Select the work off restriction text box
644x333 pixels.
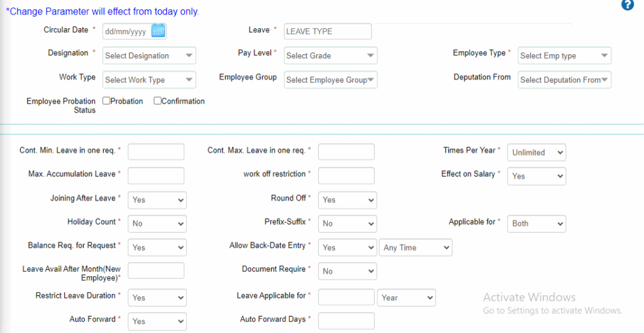(346, 176)
